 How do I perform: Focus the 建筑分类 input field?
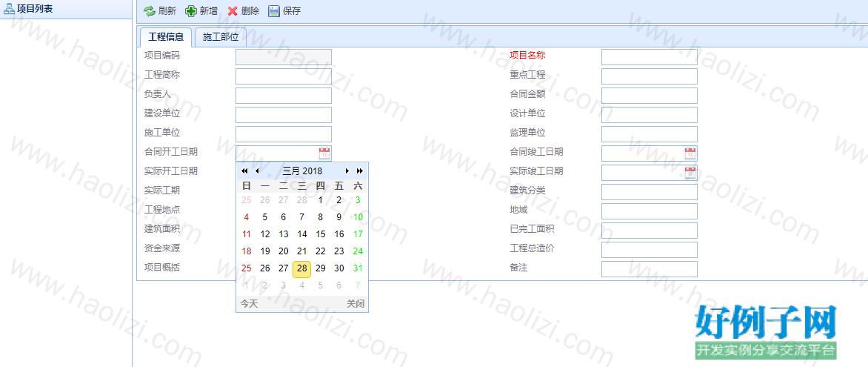[x=650, y=192]
